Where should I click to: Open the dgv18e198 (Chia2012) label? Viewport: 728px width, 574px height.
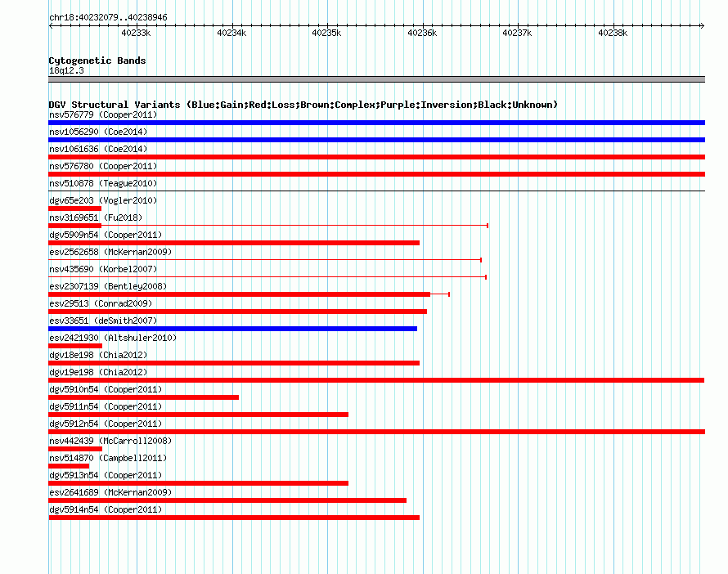point(98,355)
